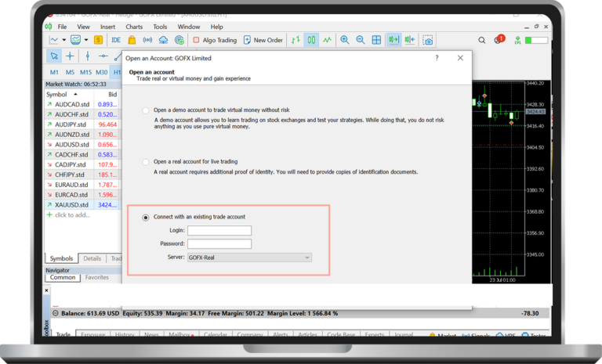This screenshot has width=602, height=364.
Task: Open the search magnifier in the toolbar
Action: [x=482, y=40]
